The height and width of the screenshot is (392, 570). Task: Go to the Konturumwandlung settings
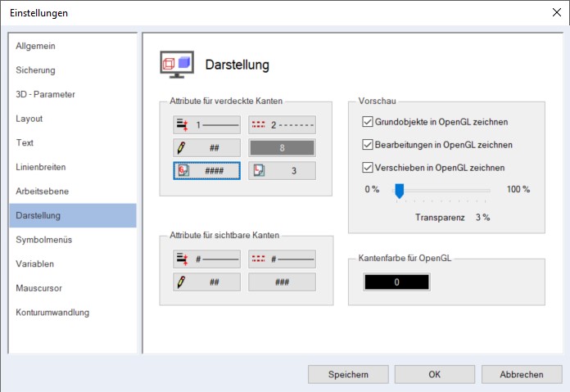click(x=52, y=312)
